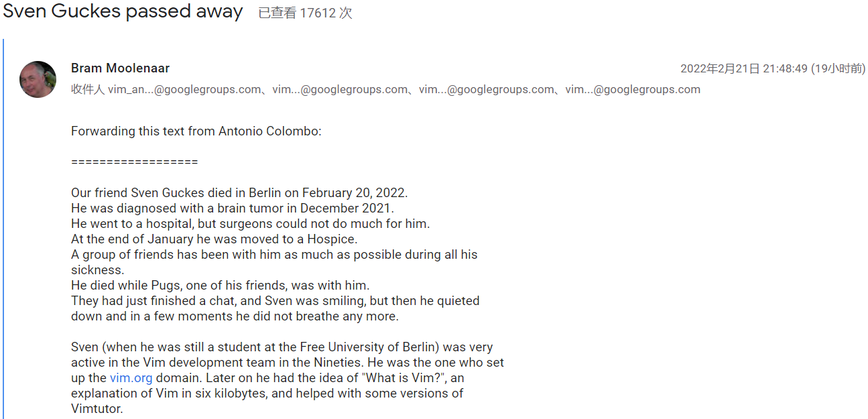This screenshot has height=419, width=868.
Task: Click the thread title Sven Guckes passed away
Action: click(x=123, y=11)
